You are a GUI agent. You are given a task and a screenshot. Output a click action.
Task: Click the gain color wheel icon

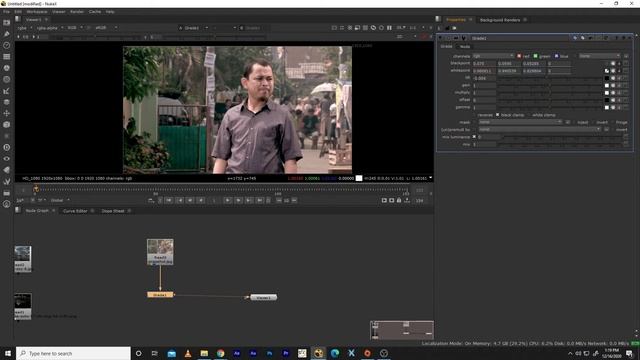click(613, 85)
